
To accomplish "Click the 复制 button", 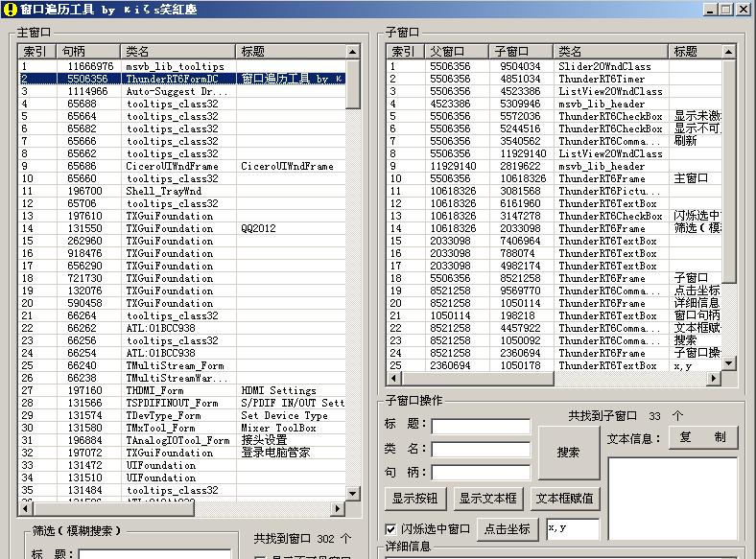I will pos(703,437).
